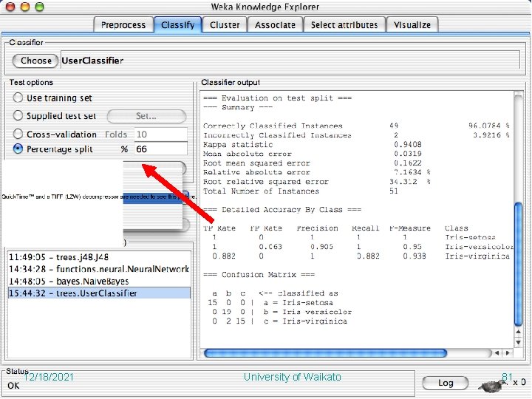Click the scroll up arrow in output pane
Screen dimensions: 532x399
tap(519, 332)
